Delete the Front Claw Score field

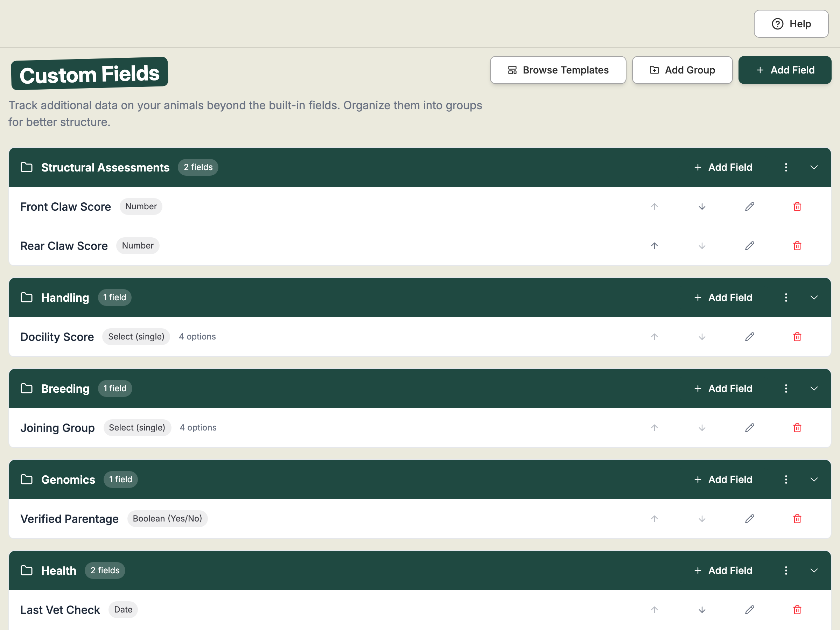click(x=797, y=206)
